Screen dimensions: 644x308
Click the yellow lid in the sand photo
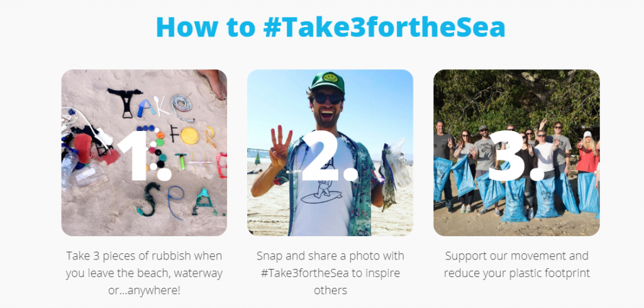pos(190,135)
